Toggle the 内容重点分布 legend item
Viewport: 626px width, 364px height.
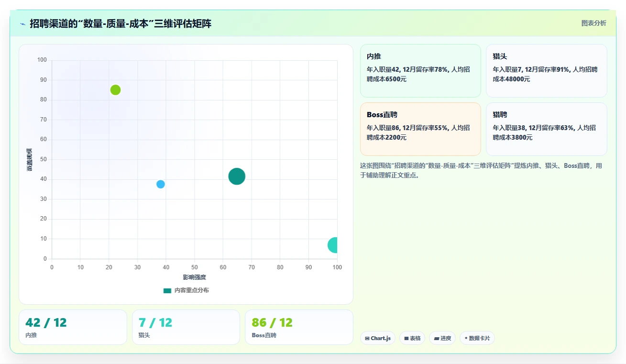point(186,290)
